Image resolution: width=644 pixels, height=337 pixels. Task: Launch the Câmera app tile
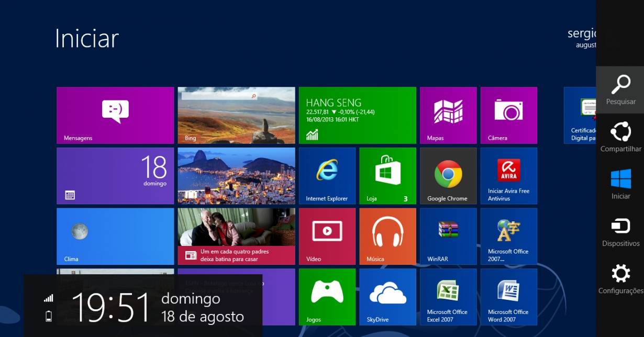point(508,115)
